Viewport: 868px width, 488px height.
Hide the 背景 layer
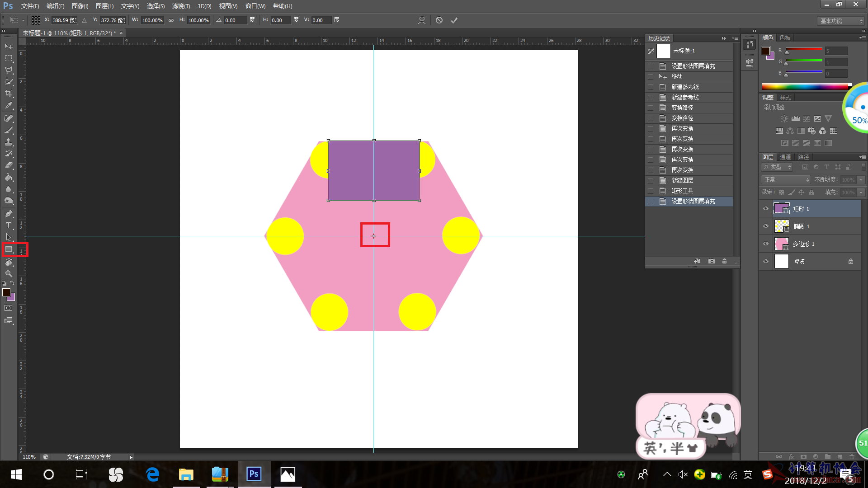click(x=766, y=261)
